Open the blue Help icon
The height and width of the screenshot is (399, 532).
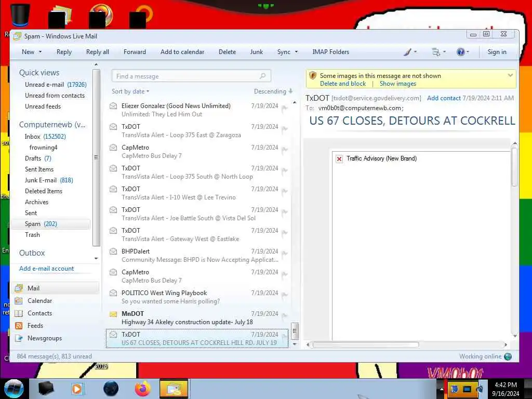click(x=460, y=52)
